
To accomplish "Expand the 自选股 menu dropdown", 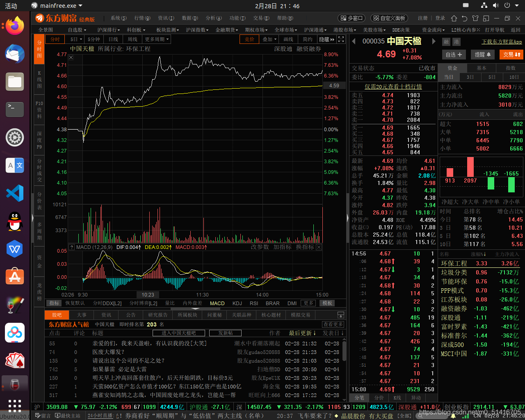I will point(77,30).
